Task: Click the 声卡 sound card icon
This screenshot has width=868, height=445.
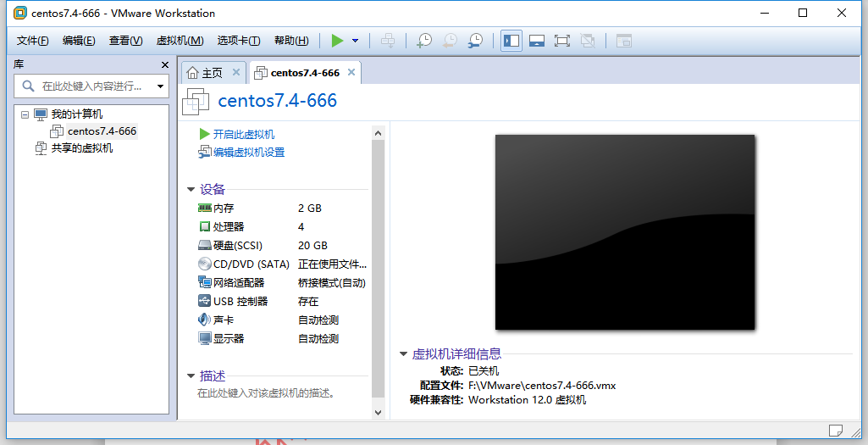Action: coord(204,320)
